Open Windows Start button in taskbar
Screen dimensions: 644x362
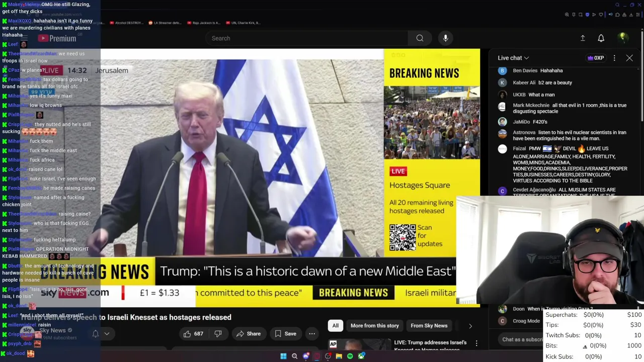[283, 356]
